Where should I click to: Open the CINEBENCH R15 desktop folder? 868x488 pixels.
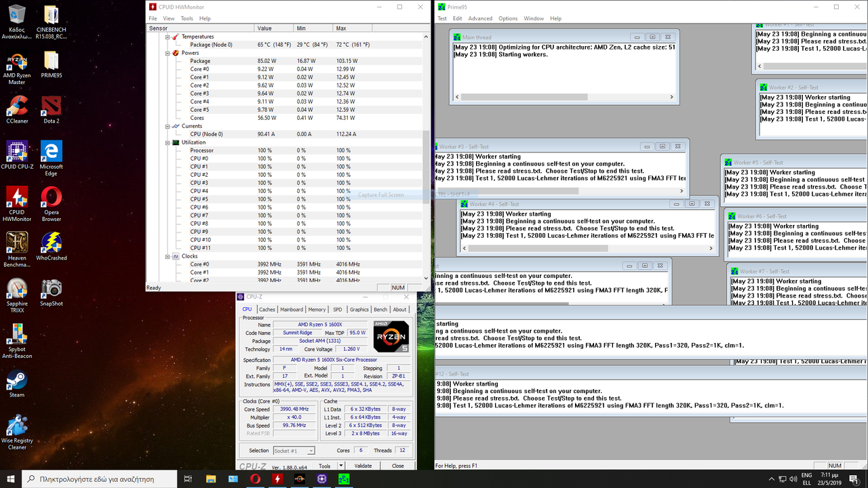[52, 22]
